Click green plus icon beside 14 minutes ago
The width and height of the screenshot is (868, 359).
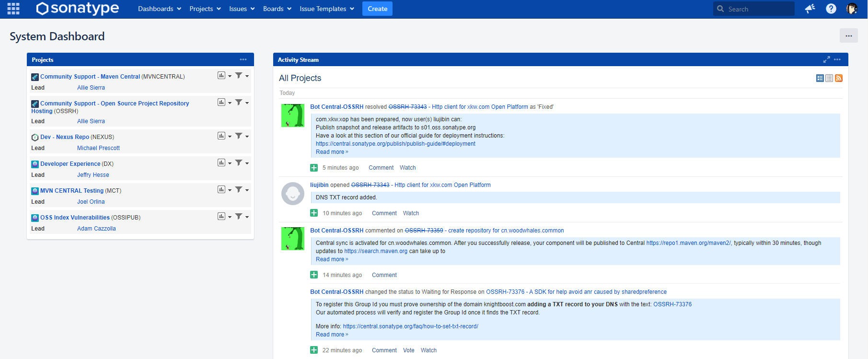pos(314,275)
